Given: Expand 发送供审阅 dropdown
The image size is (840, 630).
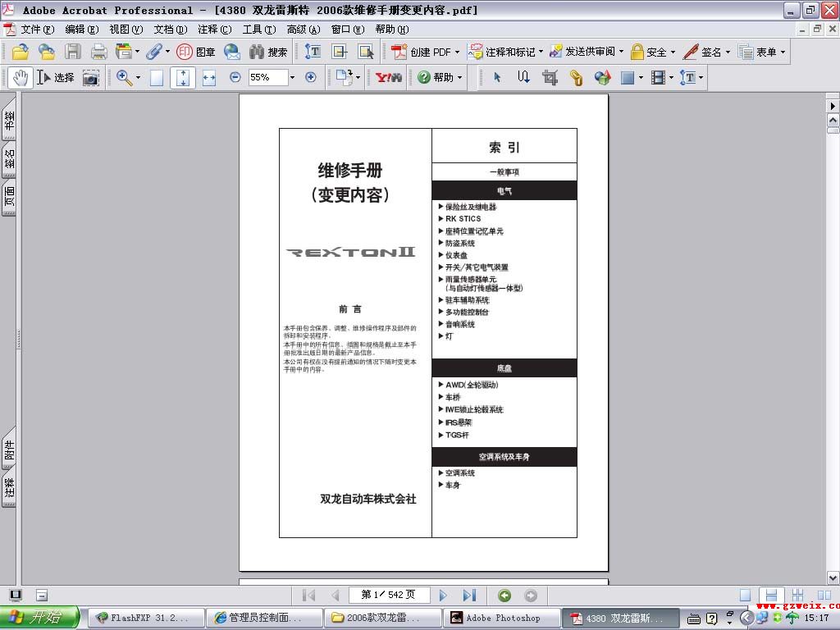Looking at the screenshot, I should (621, 52).
